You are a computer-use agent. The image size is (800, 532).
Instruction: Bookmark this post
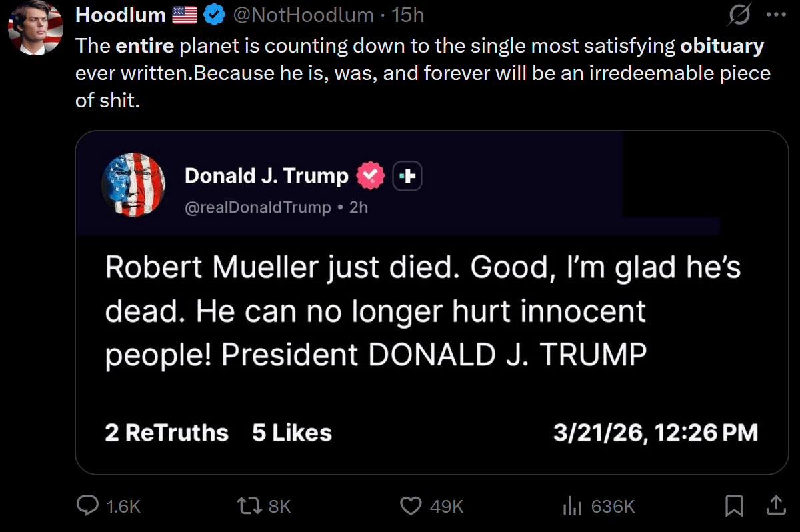pos(733,506)
